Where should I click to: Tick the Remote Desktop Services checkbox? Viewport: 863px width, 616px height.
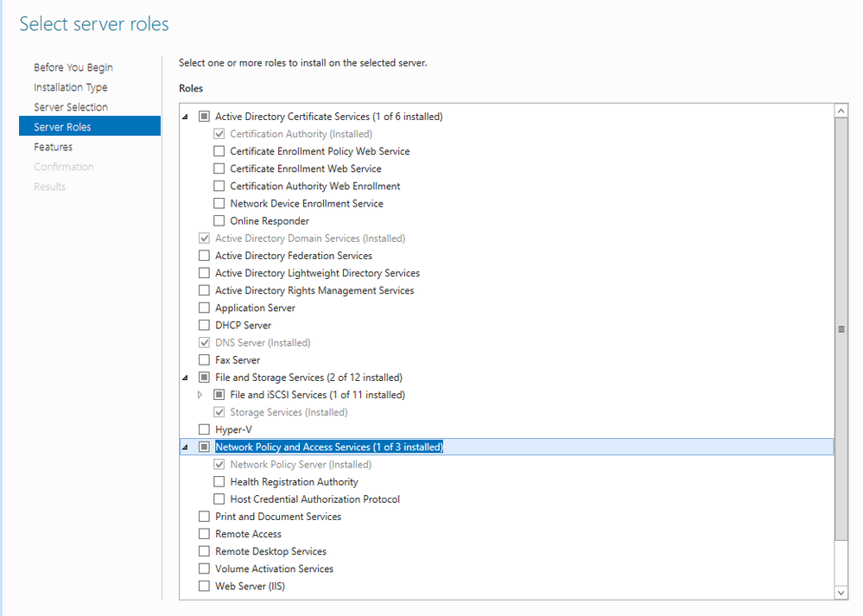(x=204, y=552)
